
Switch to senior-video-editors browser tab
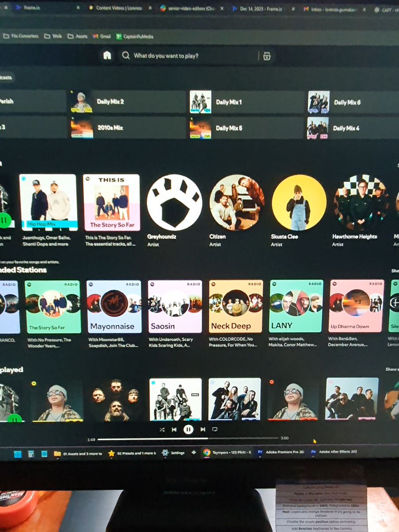pyautogui.click(x=191, y=8)
